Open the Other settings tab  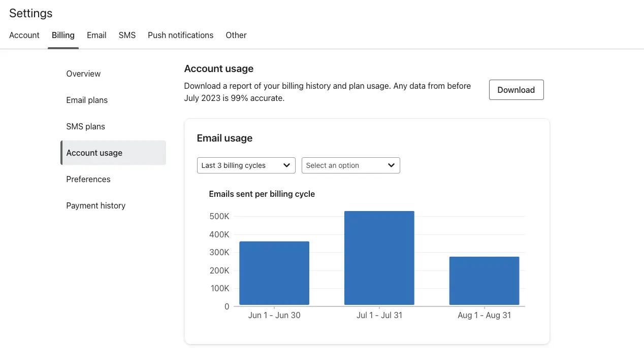click(236, 35)
